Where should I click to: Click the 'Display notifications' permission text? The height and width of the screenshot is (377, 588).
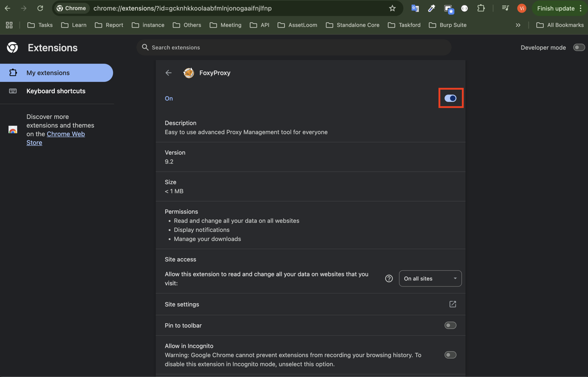(201, 230)
